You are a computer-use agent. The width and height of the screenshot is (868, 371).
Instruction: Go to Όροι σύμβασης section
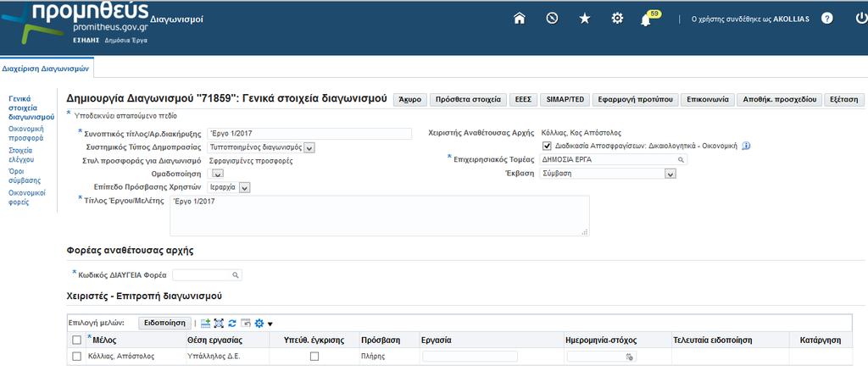(x=25, y=176)
